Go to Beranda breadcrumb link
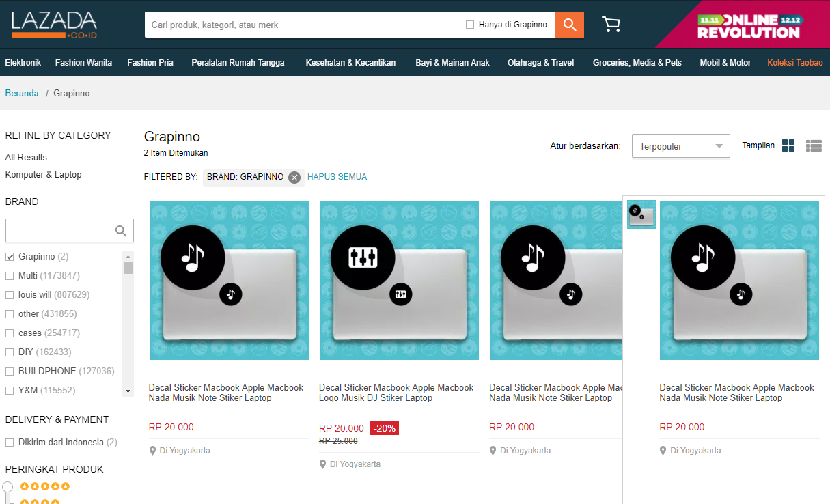The width and height of the screenshot is (830, 504). (22, 94)
